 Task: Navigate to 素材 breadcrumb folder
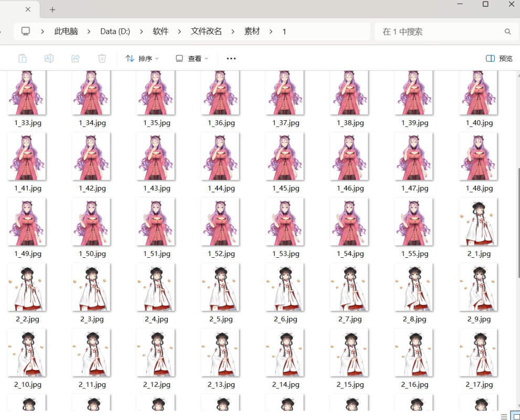click(252, 31)
